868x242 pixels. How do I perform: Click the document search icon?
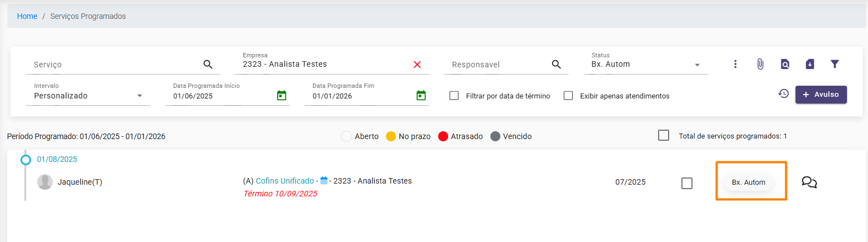[x=785, y=65]
